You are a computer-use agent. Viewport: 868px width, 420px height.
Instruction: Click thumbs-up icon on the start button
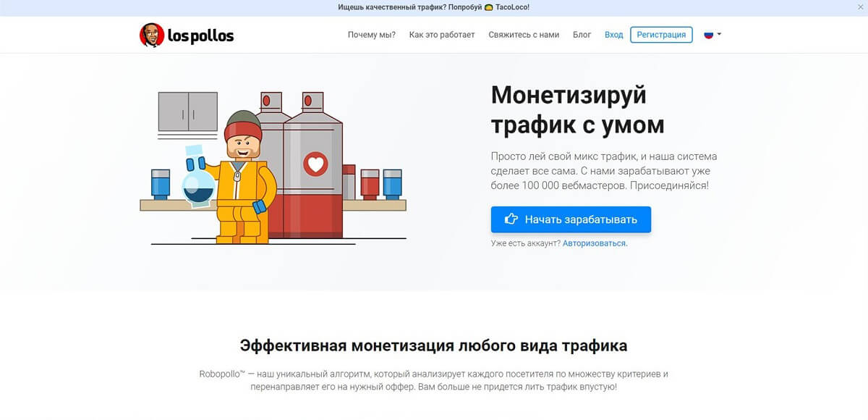coord(511,219)
